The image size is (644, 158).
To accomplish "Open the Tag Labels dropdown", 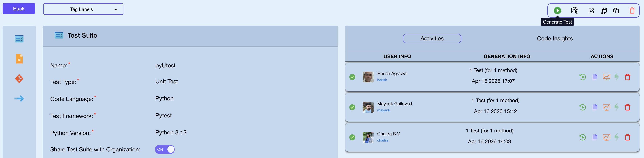I will tap(83, 9).
